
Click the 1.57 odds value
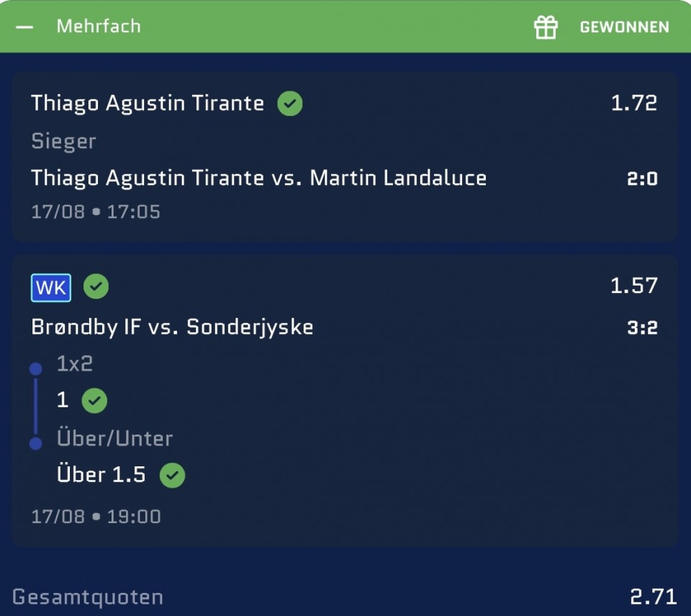[633, 286]
